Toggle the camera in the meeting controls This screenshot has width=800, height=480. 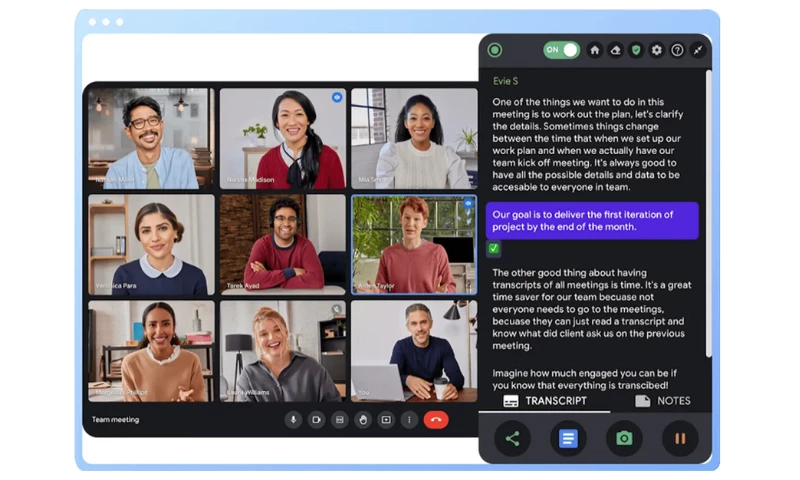point(316,420)
